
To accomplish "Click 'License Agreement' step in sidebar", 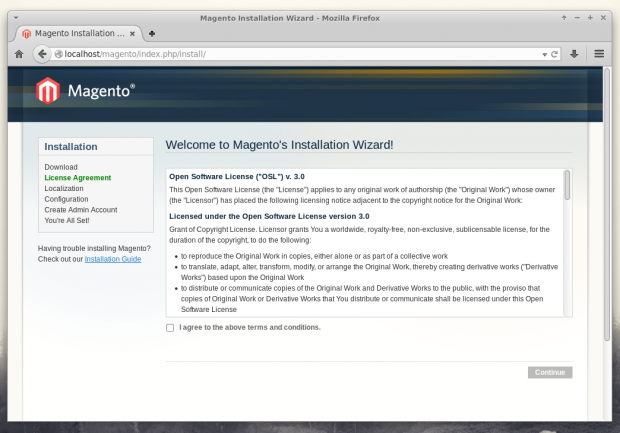I will pos(78,178).
